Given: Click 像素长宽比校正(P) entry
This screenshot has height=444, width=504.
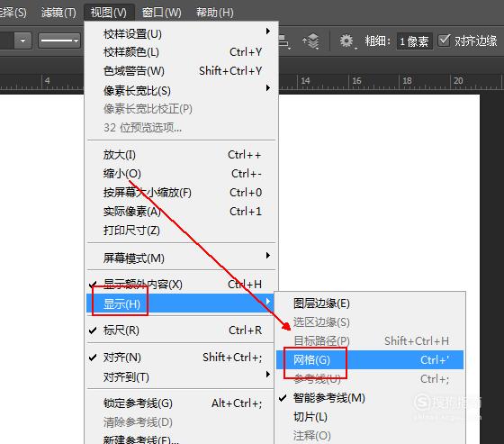Looking at the screenshot, I should click(x=181, y=109).
